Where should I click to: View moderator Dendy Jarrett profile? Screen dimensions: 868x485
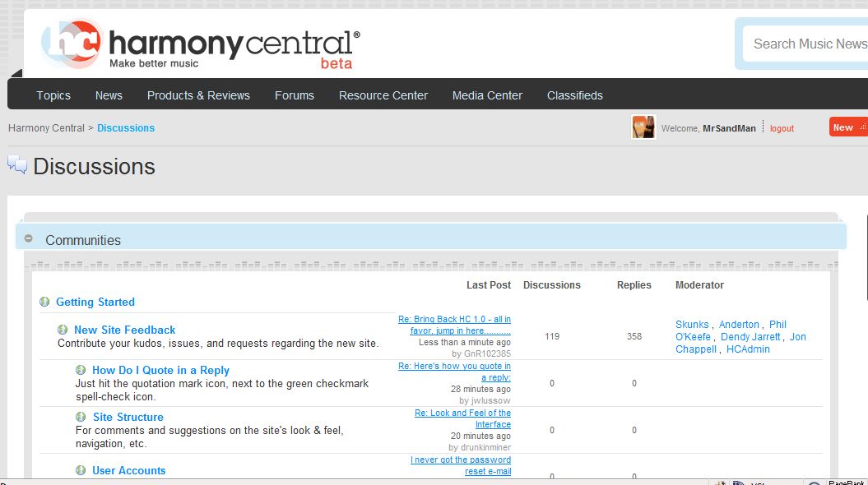(750, 337)
